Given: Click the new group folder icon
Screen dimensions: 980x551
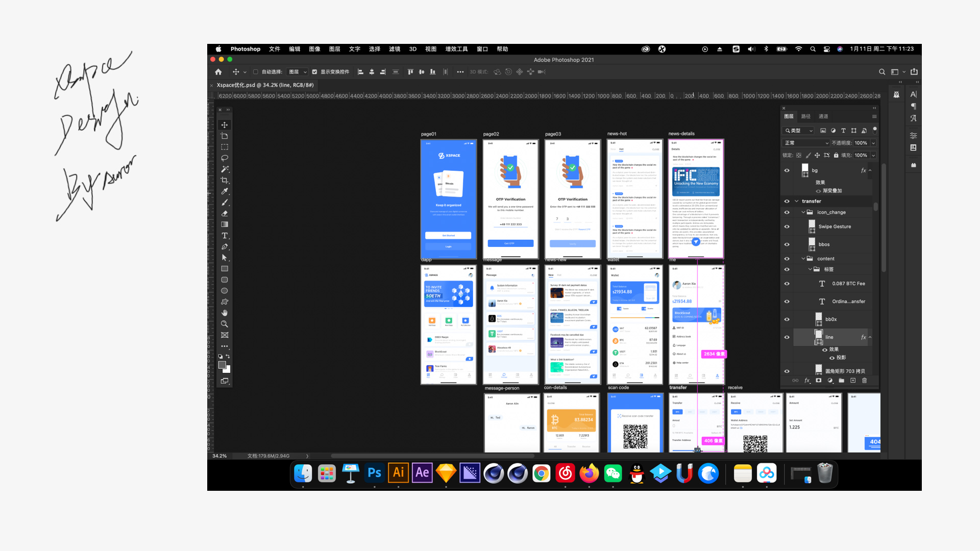Looking at the screenshot, I should point(842,381).
